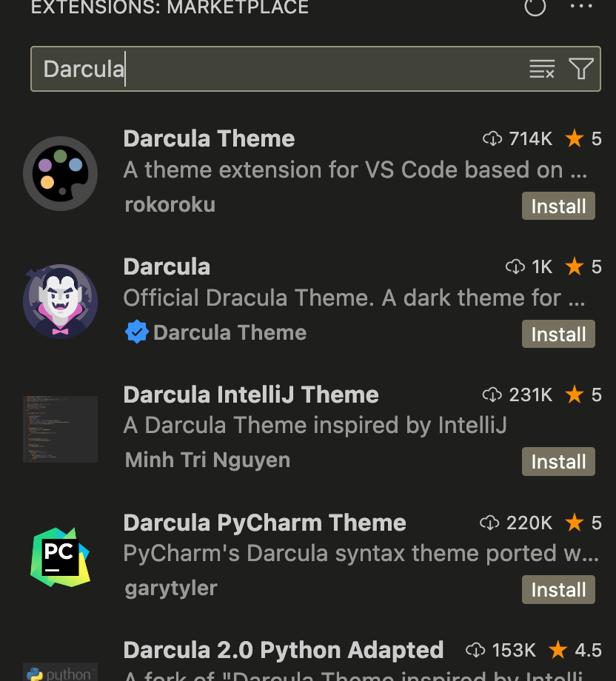The image size is (616, 681).
Task: Open the Filter Extensions funnel menu
Action: tap(580, 69)
